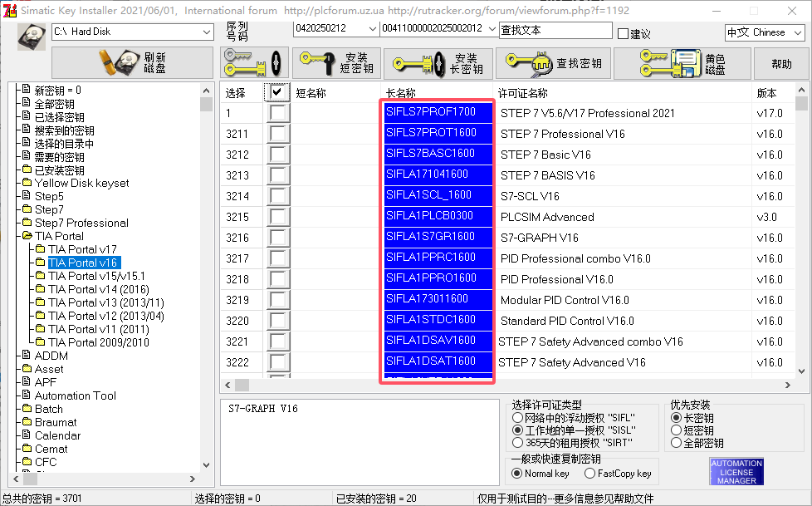Toggle the 建议 suggestion checkbox
The height and width of the screenshot is (506, 812).
pos(624,34)
